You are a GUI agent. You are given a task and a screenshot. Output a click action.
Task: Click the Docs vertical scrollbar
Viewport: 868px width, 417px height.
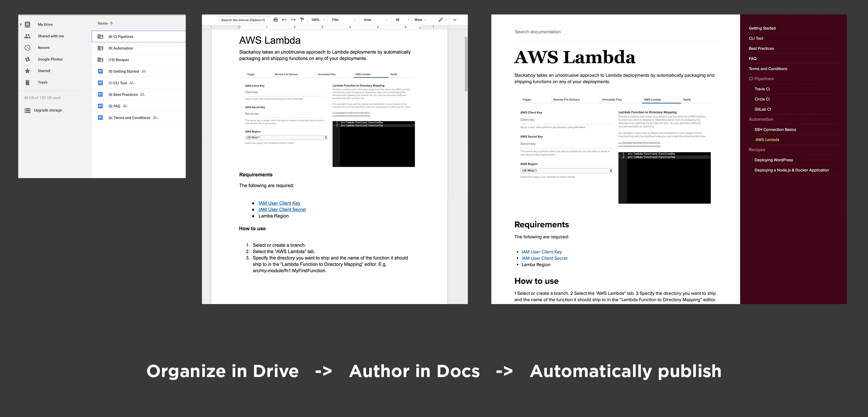tap(466, 64)
